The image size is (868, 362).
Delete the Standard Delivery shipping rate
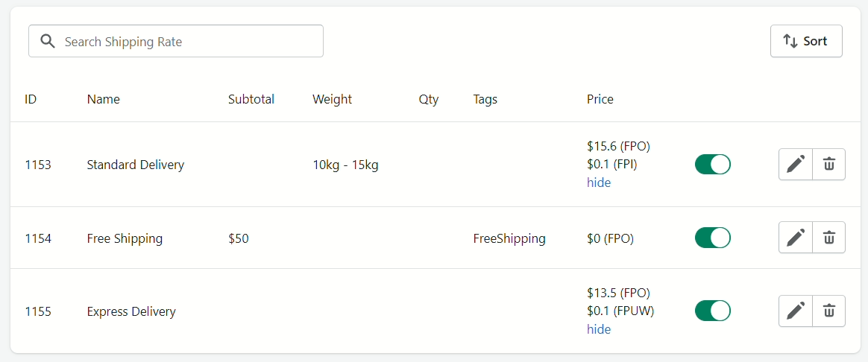tap(828, 164)
